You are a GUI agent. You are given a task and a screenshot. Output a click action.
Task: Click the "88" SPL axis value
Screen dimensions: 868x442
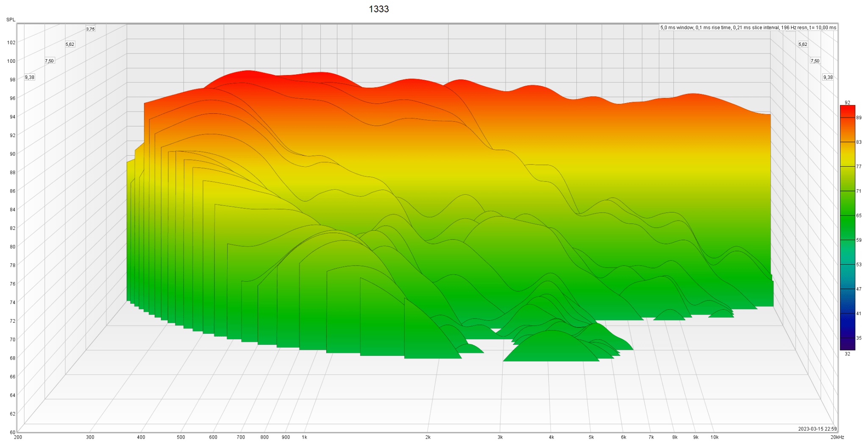click(12, 172)
